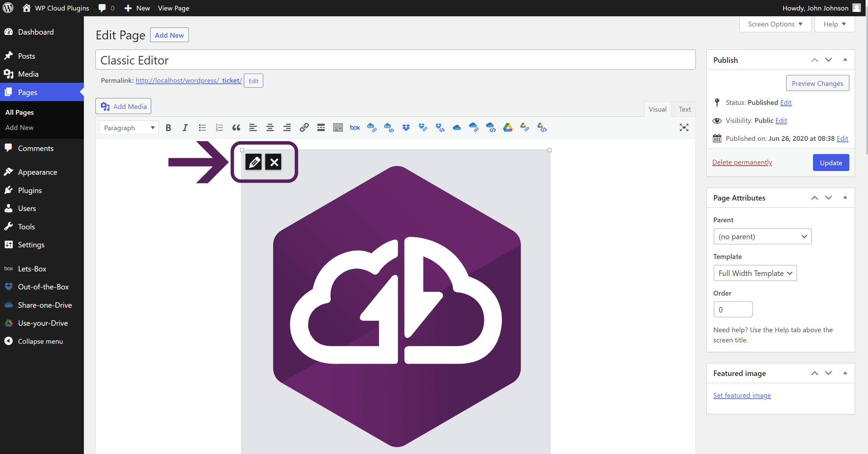
Task: Click the page title input field
Action: coord(395,60)
